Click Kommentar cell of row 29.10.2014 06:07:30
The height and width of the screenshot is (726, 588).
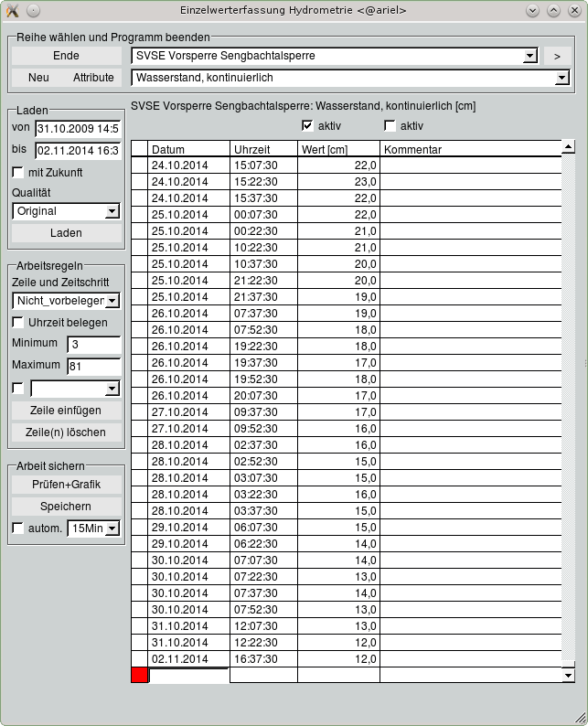471,528
